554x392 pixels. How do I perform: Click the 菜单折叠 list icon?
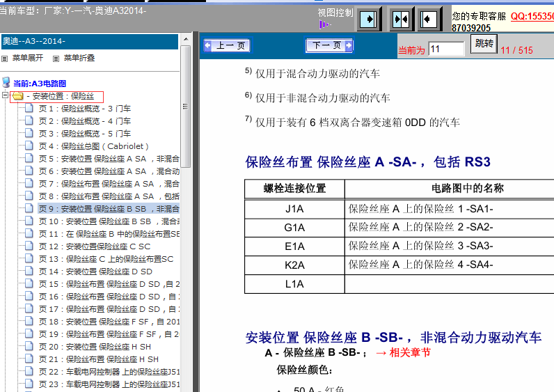pyautogui.click(x=56, y=58)
